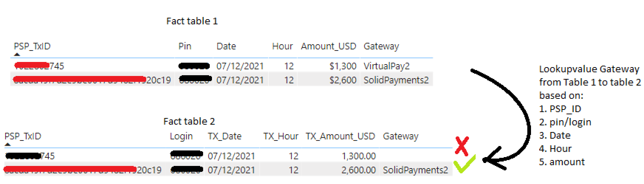Select the VirtualPay2 gateway cell
644x184 pixels.
[x=387, y=66]
